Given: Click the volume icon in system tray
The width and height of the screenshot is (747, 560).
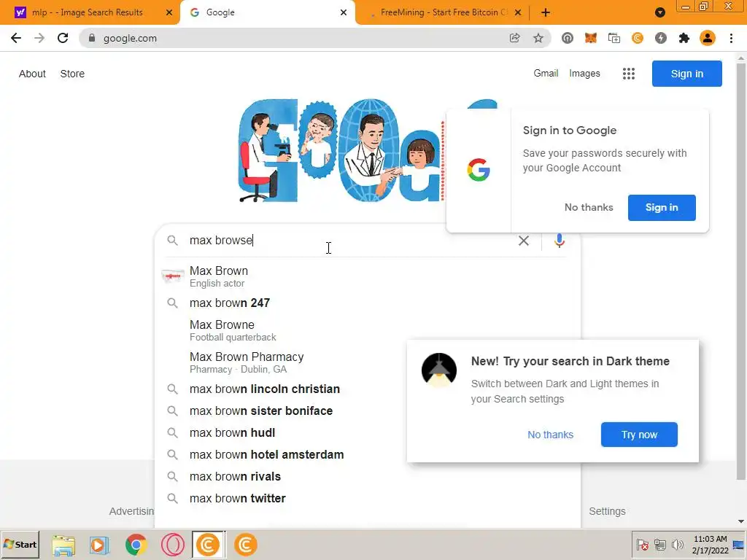Looking at the screenshot, I should click(x=677, y=544).
